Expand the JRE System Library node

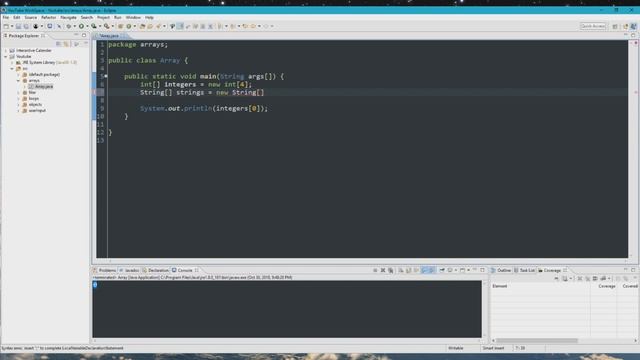(12, 62)
